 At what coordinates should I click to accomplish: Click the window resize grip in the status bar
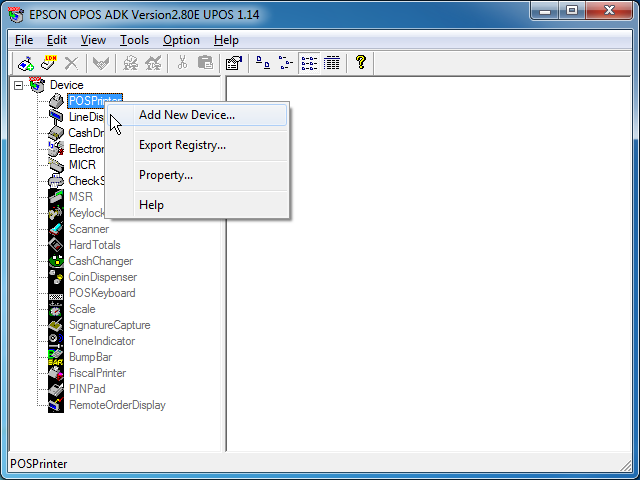coord(625,465)
